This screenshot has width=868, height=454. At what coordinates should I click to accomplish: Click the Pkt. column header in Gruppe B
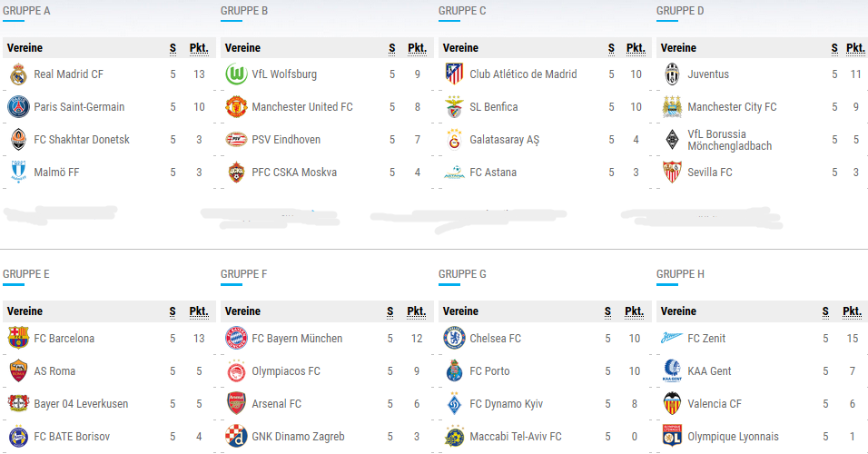click(417, 48)
